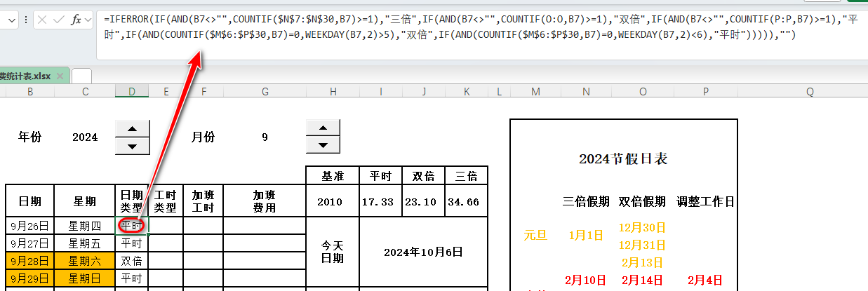
Task: Decrease the 月份 value with down spinner
Action: [x=323, y=145]
